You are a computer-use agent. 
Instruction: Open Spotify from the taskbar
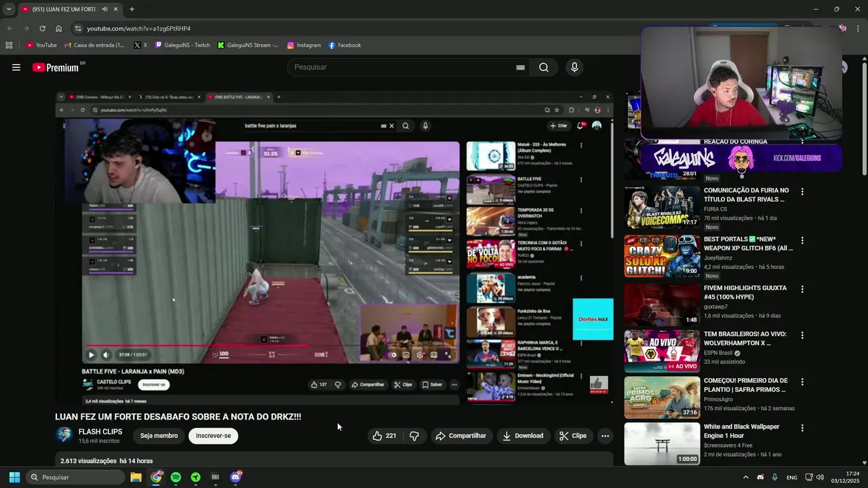(176, 477)
